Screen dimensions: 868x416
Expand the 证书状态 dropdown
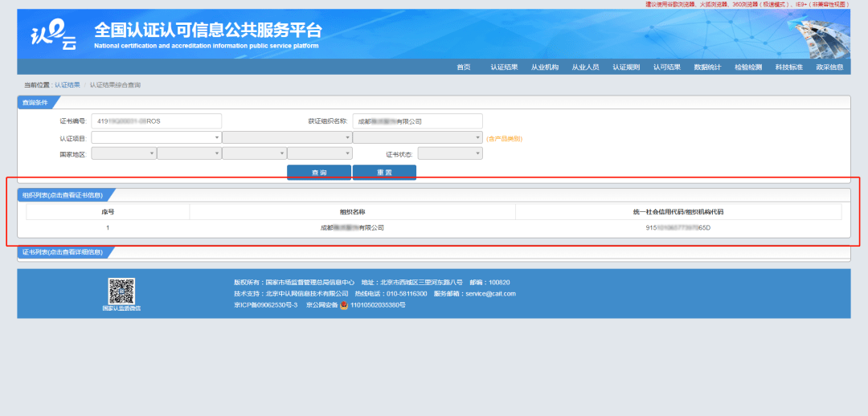pos(450,153)
